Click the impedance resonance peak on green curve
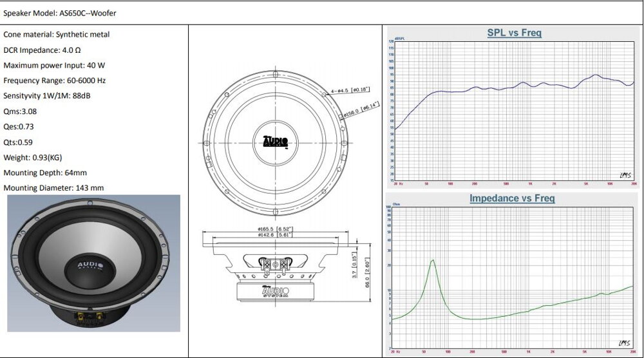Screen dimensions: 644x358 click(x=433, y=260)
